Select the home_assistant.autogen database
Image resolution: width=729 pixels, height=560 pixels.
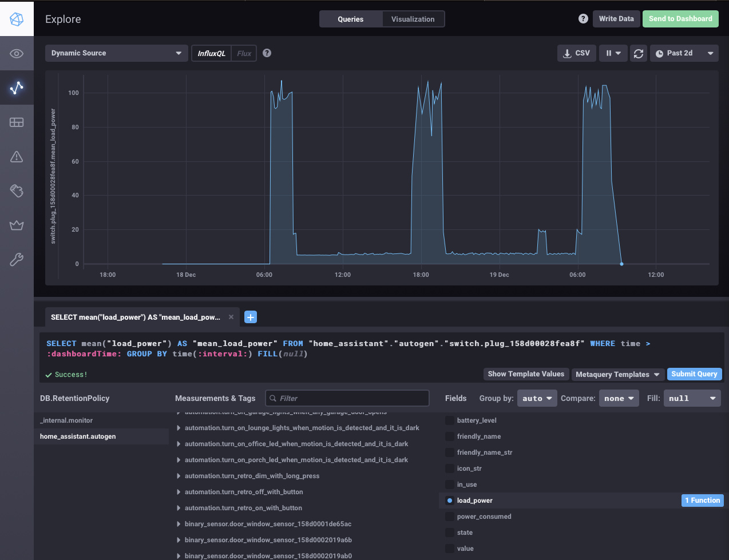coord(101,436)
